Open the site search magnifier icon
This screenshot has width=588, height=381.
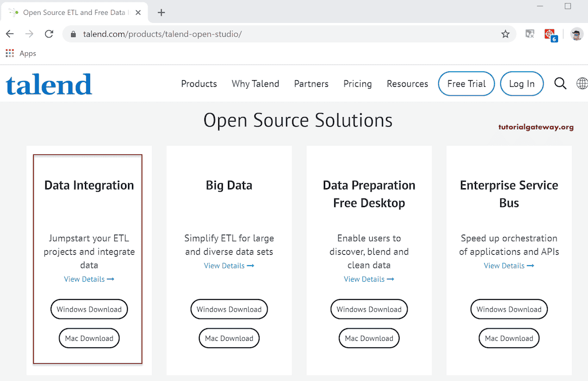coord(560,83)
